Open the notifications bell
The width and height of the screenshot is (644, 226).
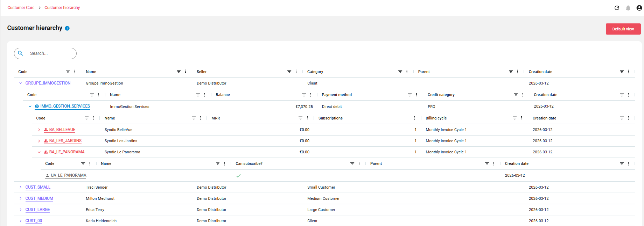click(x=628, y=8)
